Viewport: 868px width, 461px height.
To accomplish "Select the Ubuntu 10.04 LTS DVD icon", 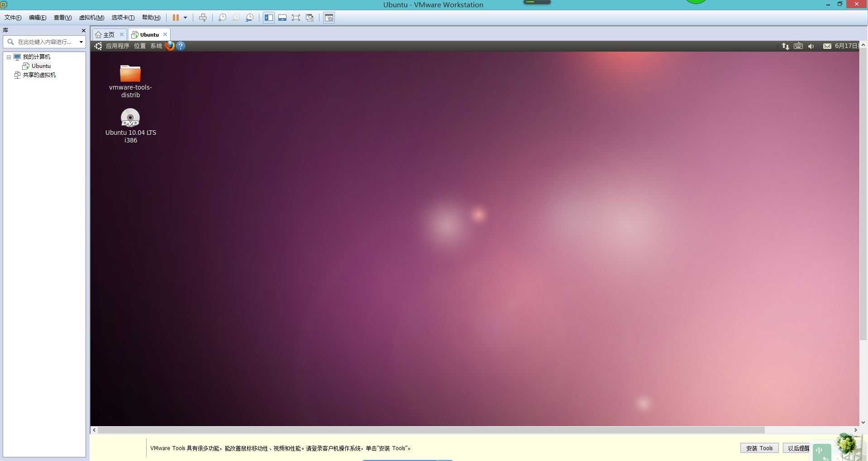I will tap(131, 126).
